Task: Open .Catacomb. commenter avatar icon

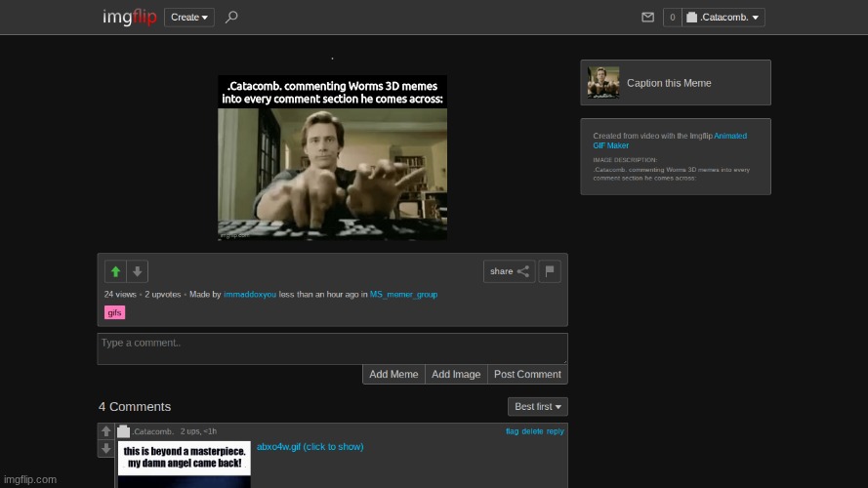Action: pyautogui.click(x=123, y=431)
